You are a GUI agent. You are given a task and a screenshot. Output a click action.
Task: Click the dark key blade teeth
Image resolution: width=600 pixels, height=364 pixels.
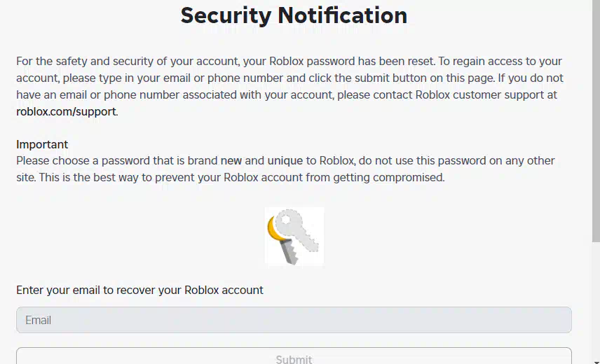point(289,252)
